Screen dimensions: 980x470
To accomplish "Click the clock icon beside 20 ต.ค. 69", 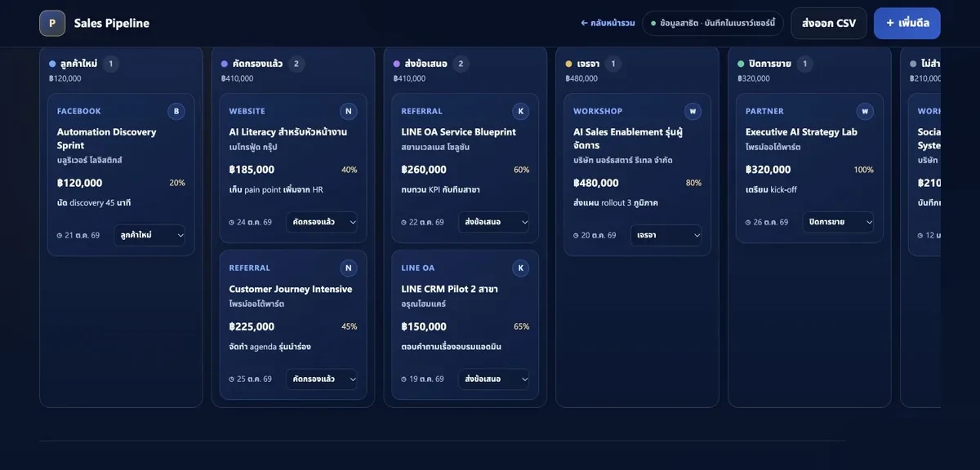I will tap(577, 235).
